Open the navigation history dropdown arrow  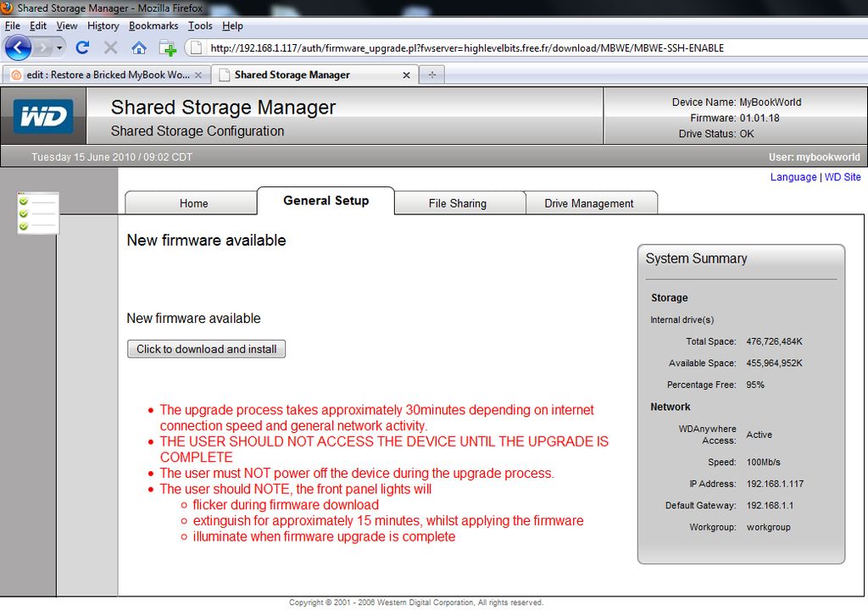59,48
